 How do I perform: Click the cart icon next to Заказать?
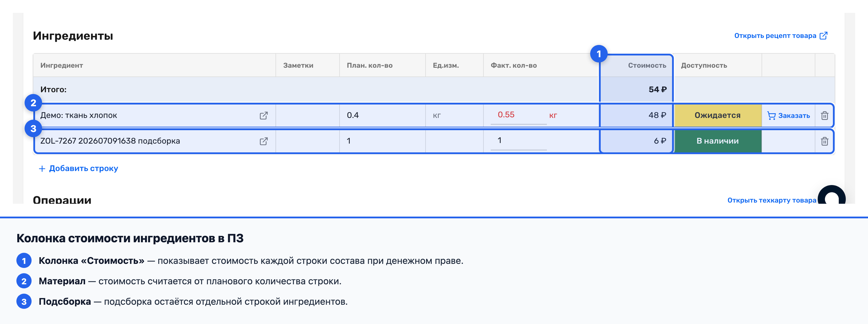pyautogui.click(x=771, y=115)
